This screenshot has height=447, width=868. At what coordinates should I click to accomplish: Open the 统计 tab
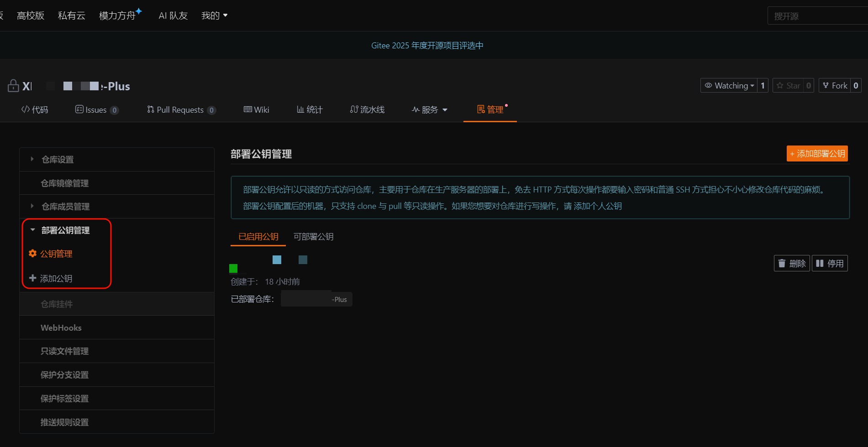[x=310, y=109]
